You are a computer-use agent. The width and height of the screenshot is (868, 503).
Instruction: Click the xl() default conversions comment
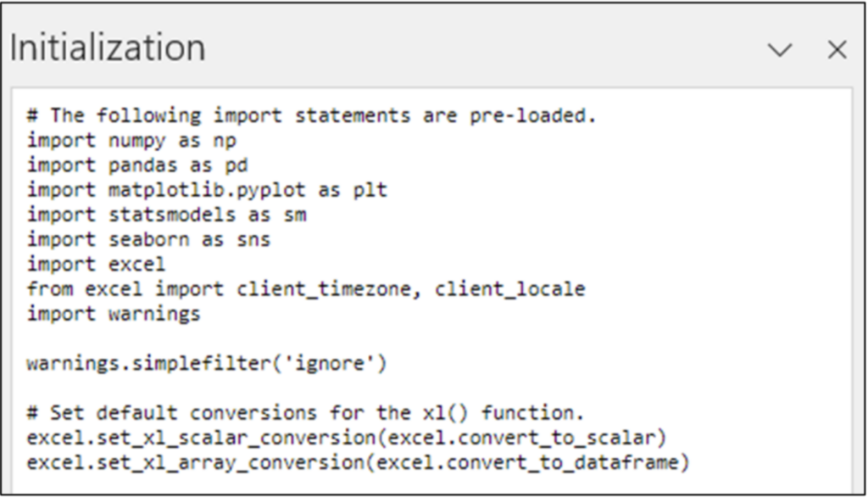[305, 414]
